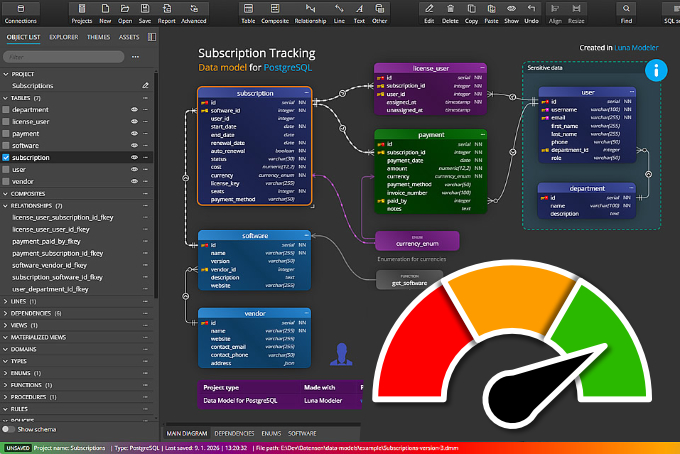The width and height of the screenshot is (680, 454).
Task: Toggle visibility eye for license_user table
Action: (x=134, y=121)
